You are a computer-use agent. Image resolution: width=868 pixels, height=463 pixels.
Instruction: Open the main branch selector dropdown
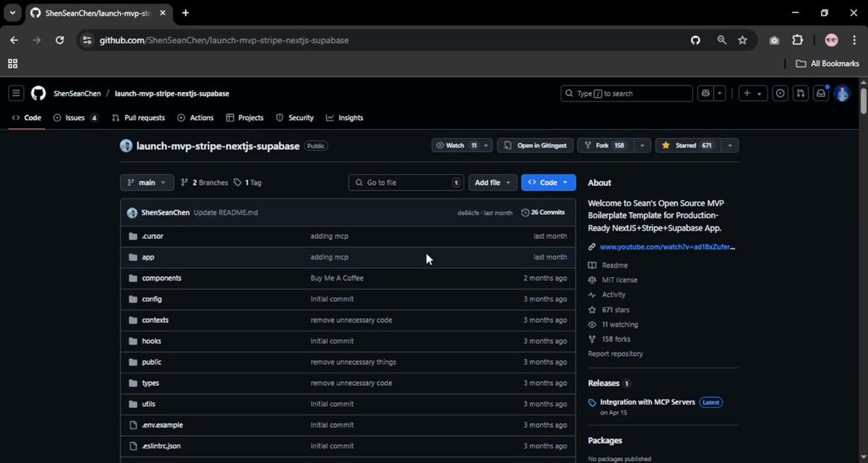147,183
